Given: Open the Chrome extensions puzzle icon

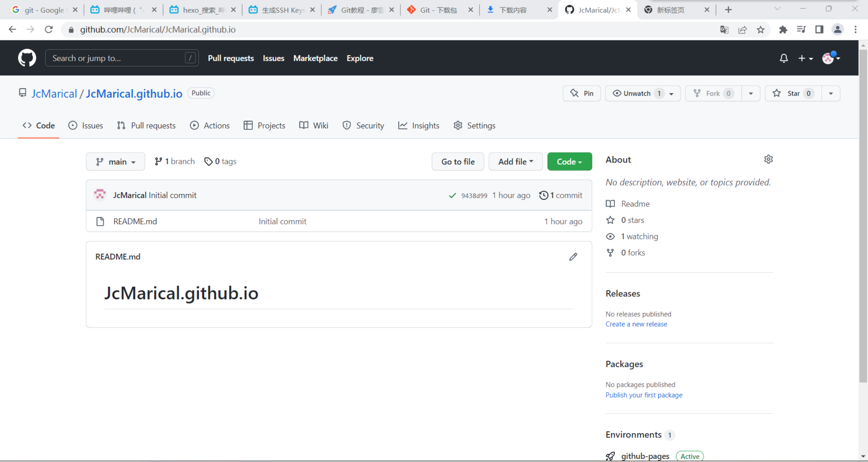Looking at the screenshot, I should point(783,30).
